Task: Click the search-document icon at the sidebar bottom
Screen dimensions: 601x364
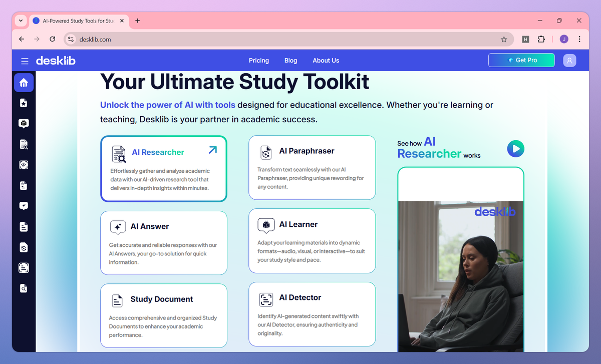Action: (x=24, y=288)
